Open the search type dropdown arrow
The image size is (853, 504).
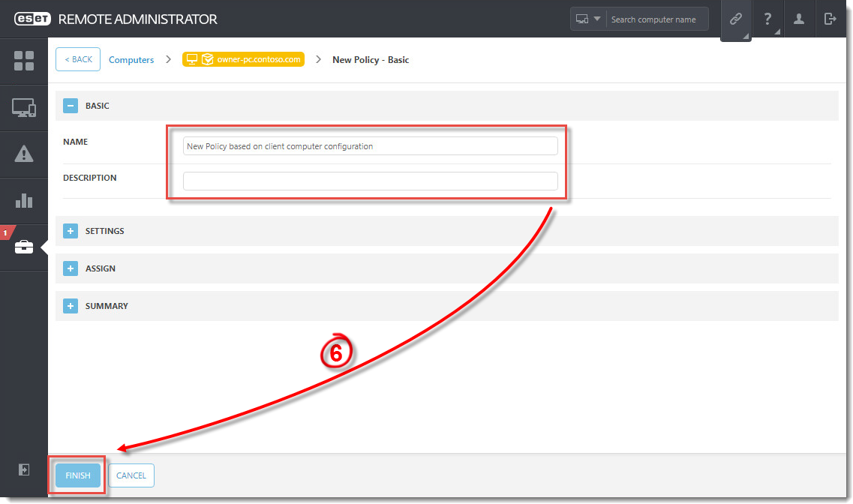click(x=597, y=19)
